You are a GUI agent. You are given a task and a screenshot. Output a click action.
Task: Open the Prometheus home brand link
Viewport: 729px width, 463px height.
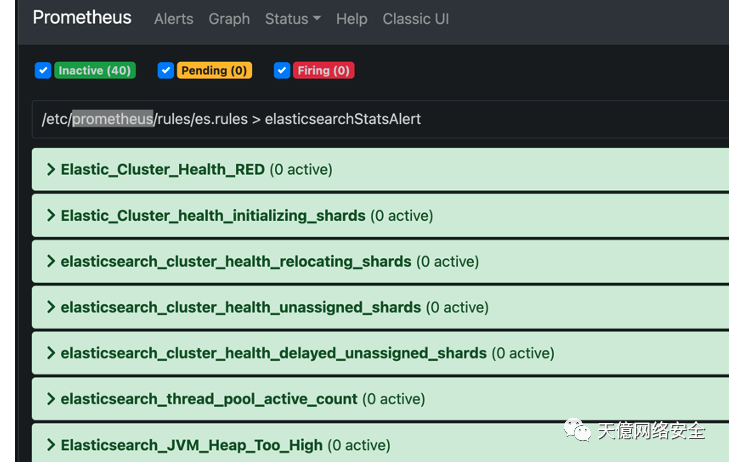pyautogui.click(x=82, y=18)
